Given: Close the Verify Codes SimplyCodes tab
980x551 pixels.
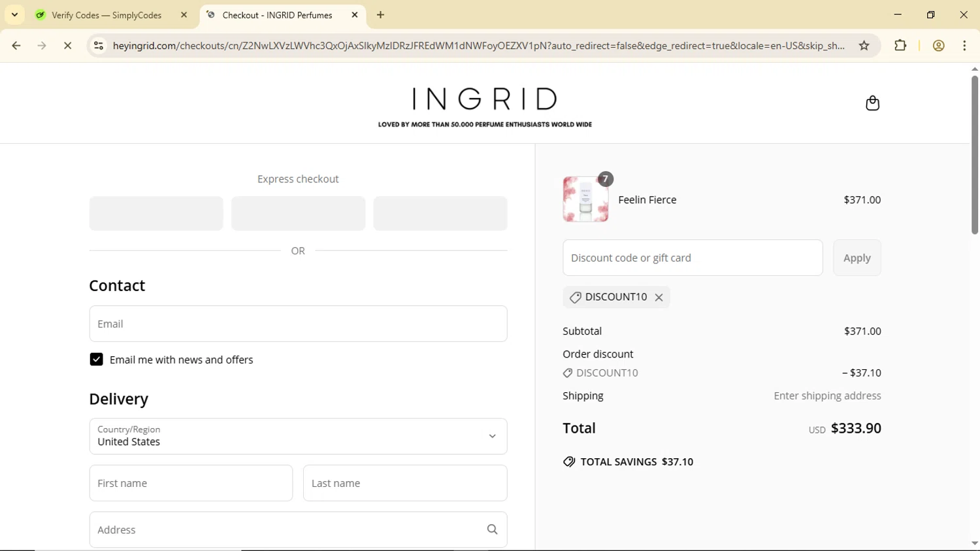Looking at the screenshot, I should (x=184, y=14).
